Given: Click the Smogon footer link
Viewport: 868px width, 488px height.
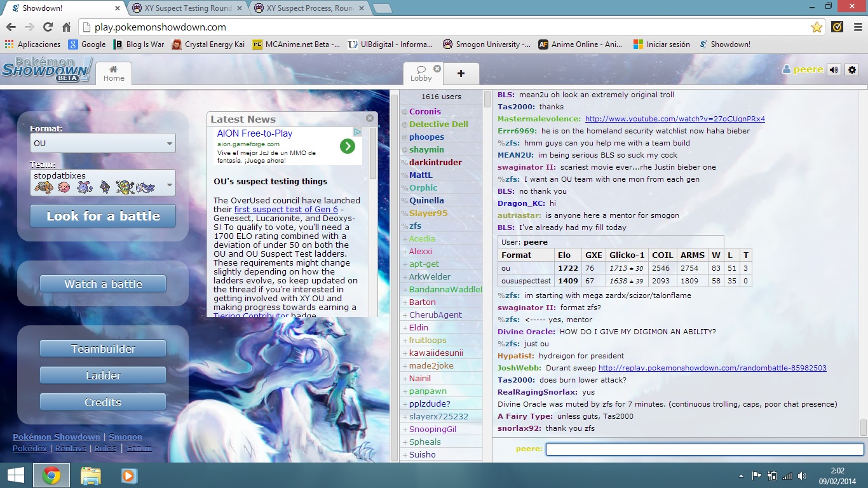Looking at the screenshot, I should [x=125, y=437].
